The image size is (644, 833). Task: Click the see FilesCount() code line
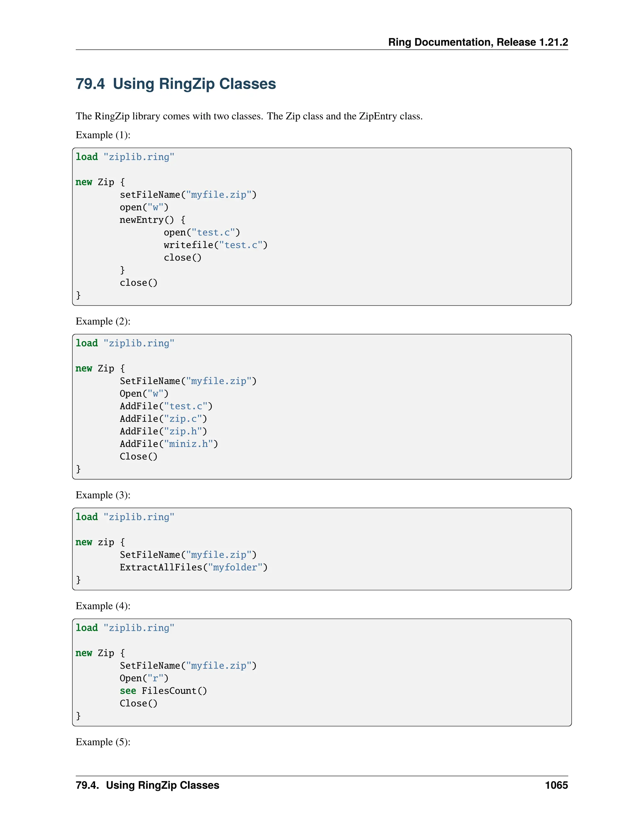163,691
